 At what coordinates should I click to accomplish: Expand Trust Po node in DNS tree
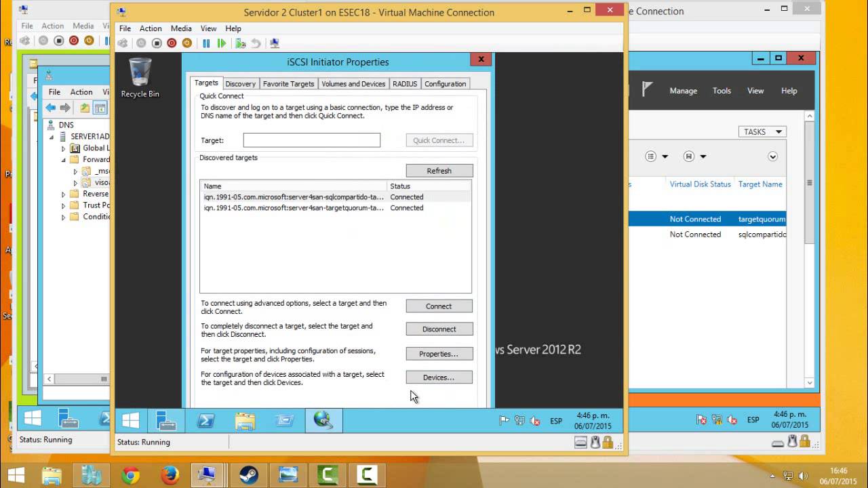pos(64,205)
